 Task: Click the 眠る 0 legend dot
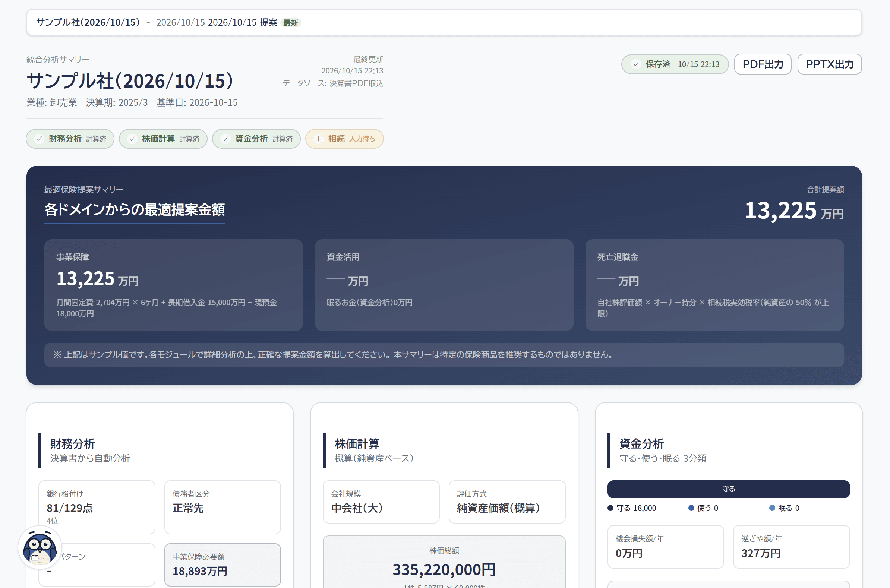pos(772,508)
